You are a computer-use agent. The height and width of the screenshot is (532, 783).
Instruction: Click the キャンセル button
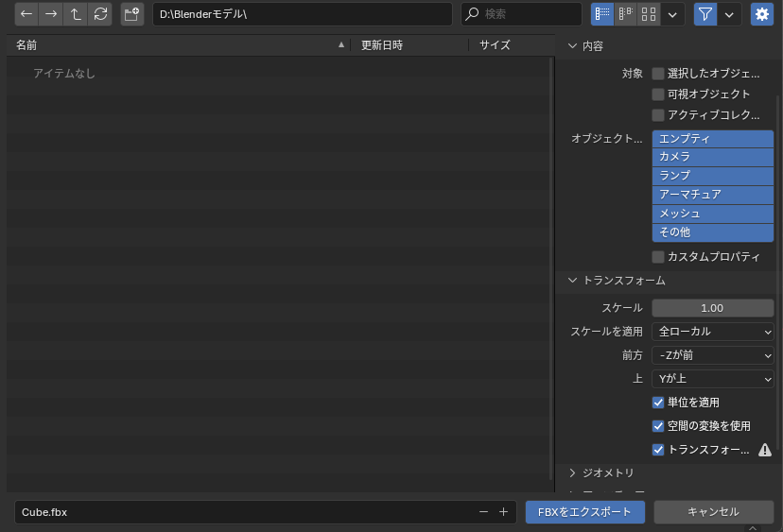[x=713, y=512]
